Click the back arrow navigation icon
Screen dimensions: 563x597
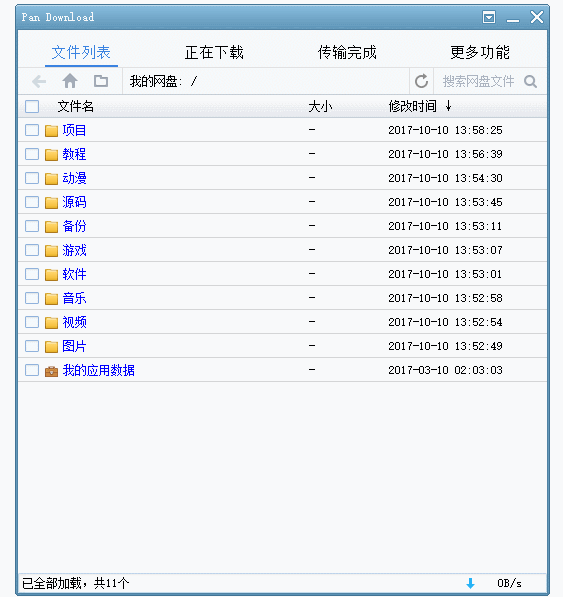39,81
